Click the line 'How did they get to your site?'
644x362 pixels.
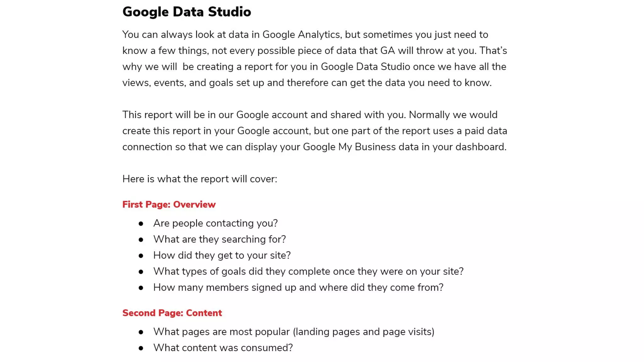pyautogui.click(x=222, y=255)
